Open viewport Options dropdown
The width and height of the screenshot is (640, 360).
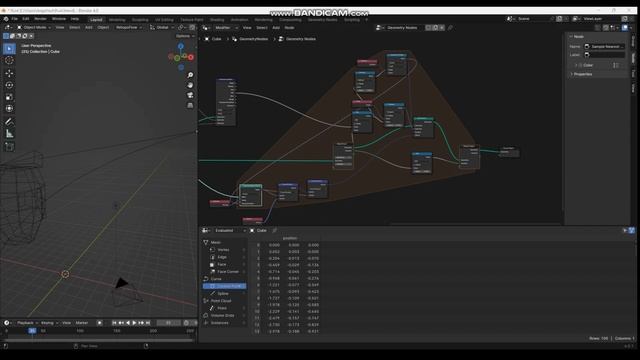[x=185, y=36]
